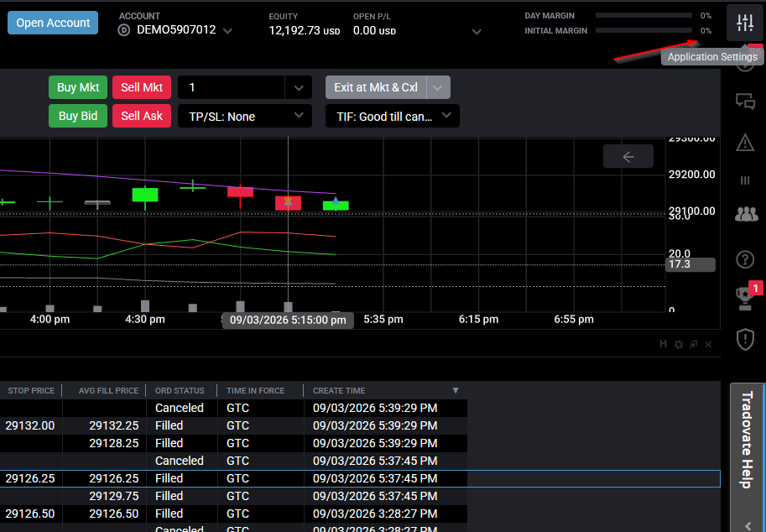Click the AVG FILL PRICE column header
Viewport: 766px width, 532px height.
tap(108, 391)
